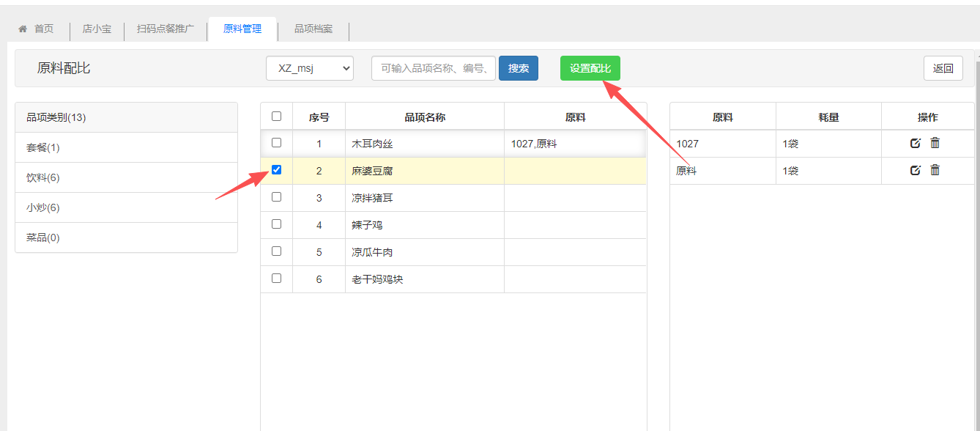The image size is (980, 431).
Task: Choose the 套餐(1) category in list
Action: pyautogui.click(x=43, y=147)
